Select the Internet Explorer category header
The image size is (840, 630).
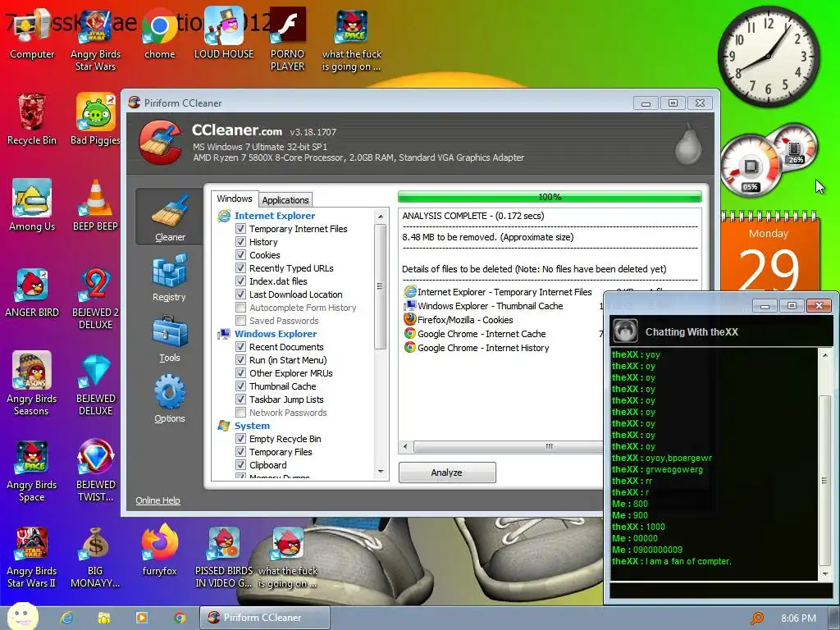tap(274, 216)
